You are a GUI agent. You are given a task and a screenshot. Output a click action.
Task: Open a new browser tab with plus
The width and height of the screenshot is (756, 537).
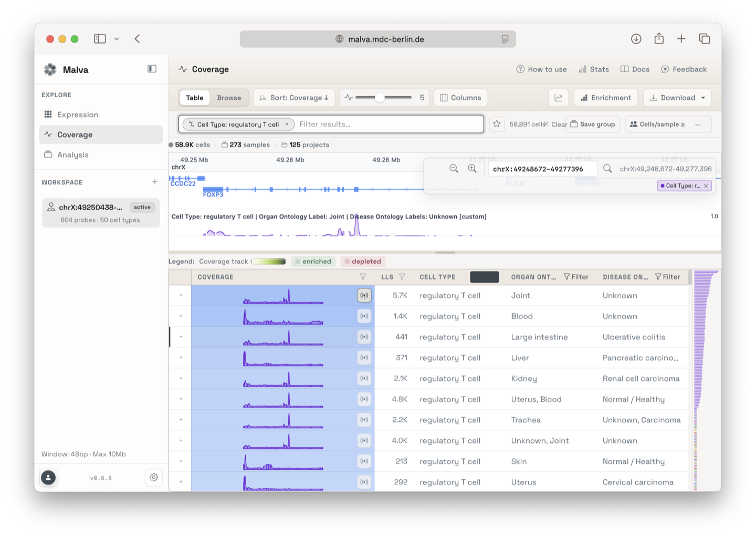pos(681,38)
